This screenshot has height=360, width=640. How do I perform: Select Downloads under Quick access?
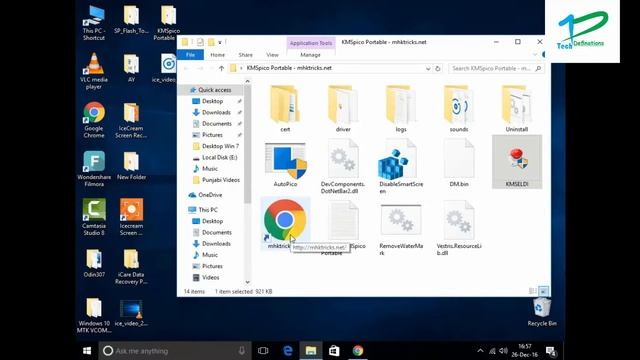point(216,112)
